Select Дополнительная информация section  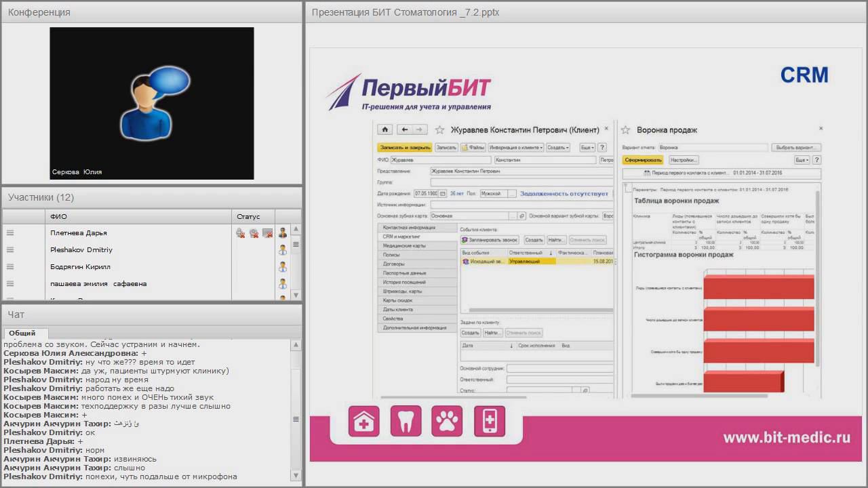pos(417,327)
